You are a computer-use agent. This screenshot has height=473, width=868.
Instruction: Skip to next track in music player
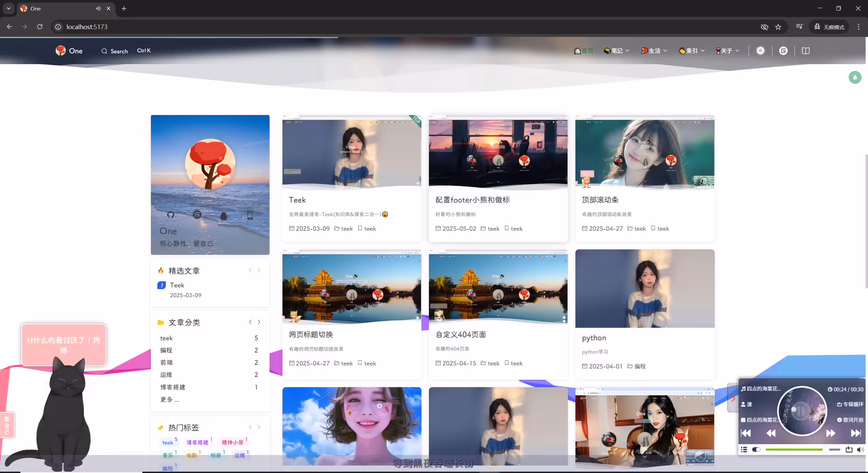856,433
